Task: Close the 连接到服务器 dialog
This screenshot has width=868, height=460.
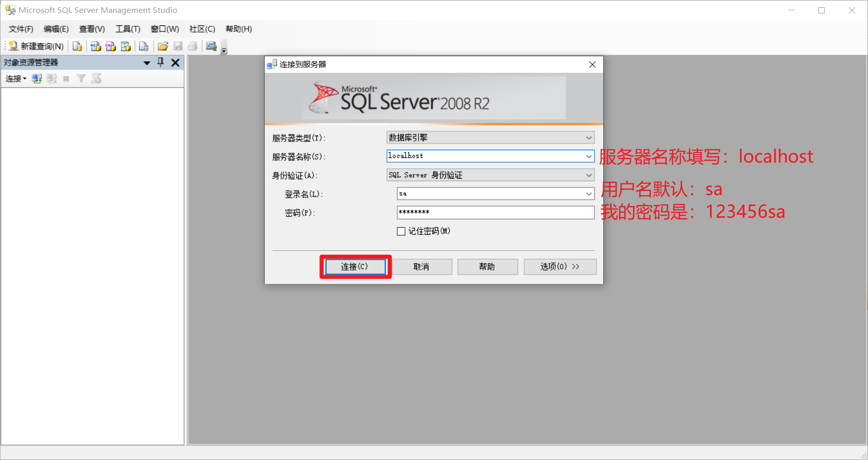Action: click(x=592, y=65)
